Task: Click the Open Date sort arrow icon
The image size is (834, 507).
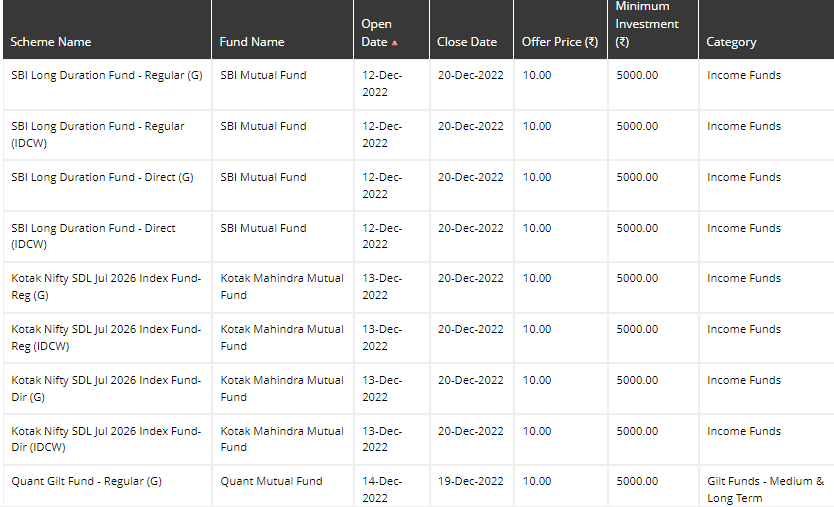Action: tap(394, 43)
